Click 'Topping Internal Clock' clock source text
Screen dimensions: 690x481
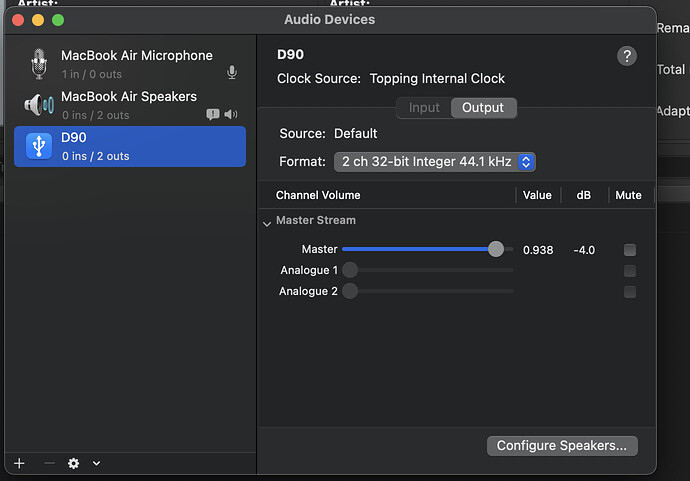tap(437, 78)
